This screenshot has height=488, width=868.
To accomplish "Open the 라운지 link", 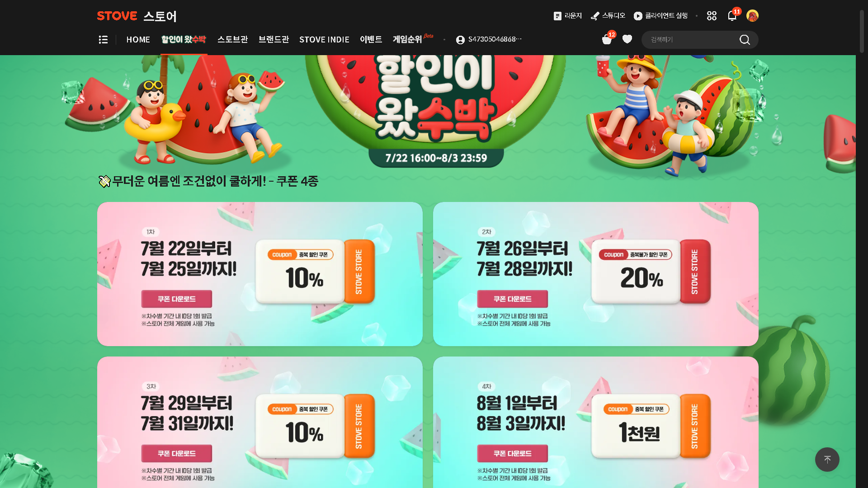I will [x=568, y=16].
